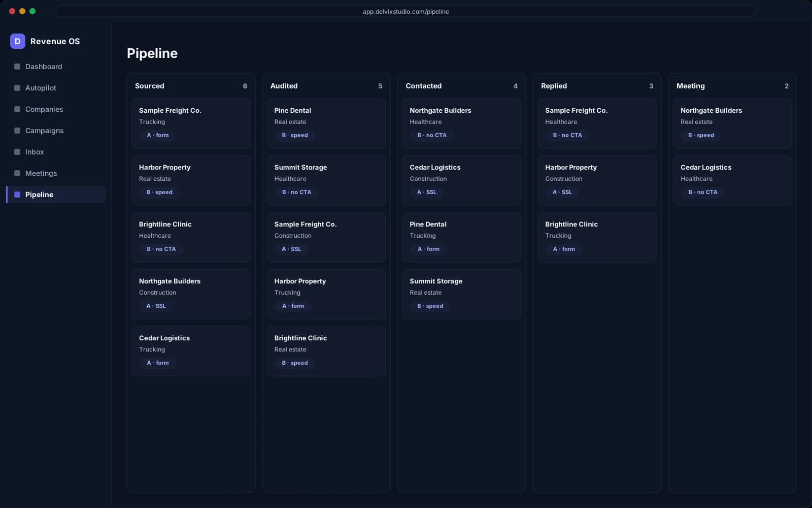The image size is (812, 508).
Task: Click the Revenue OS "D" logo icon
Action: (18, 41)
